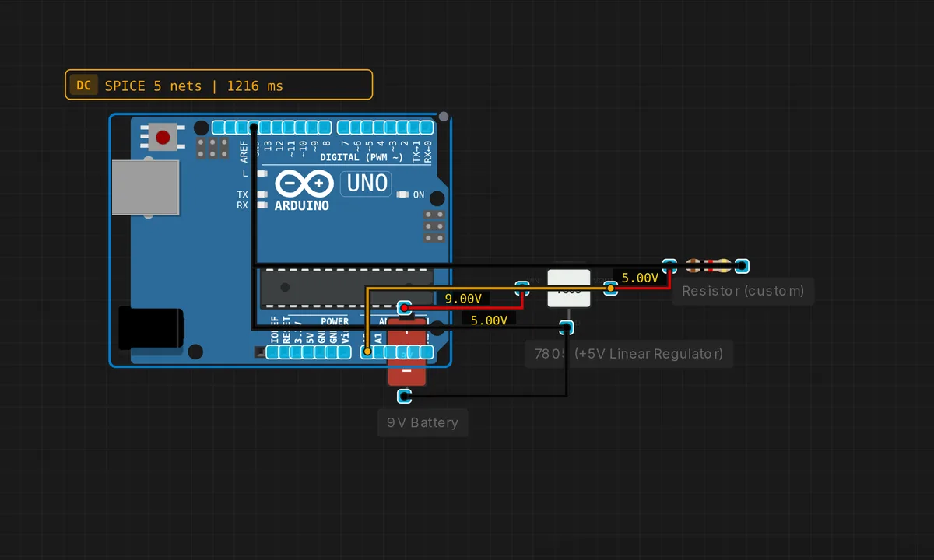The width and height of the screenshot is (934, 560).
Task: Click the Resistor (custom) label
Action: coord(743,291)
